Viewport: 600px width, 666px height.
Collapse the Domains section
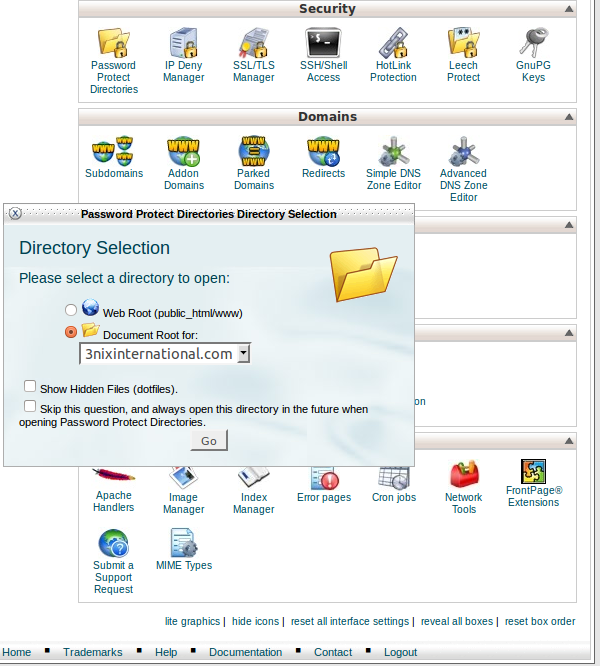coord(569,117)
